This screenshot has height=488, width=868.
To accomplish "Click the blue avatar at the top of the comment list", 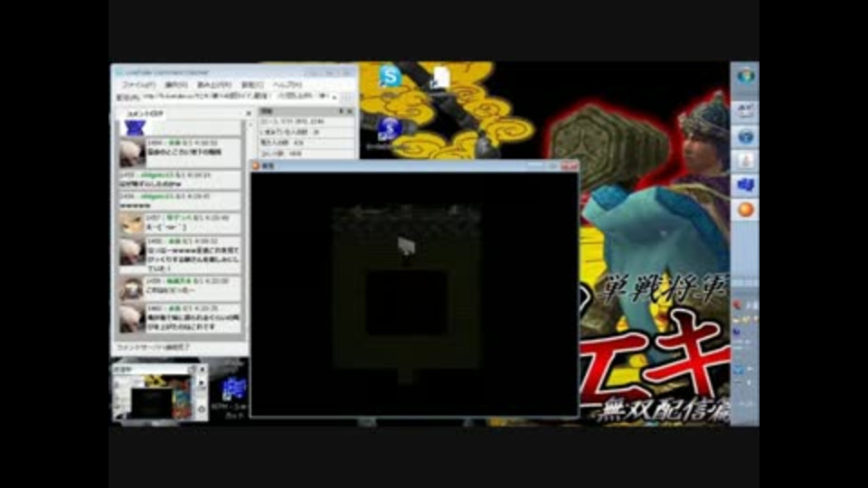I will (134, 127).
